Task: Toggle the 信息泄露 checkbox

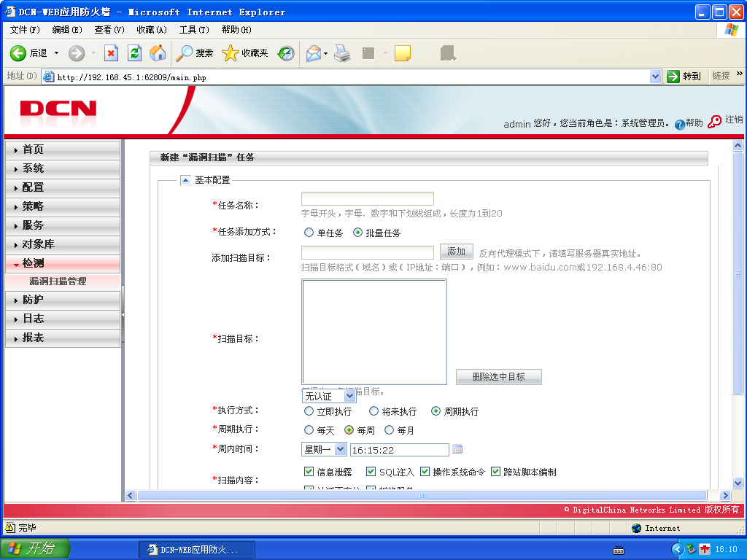Action: point(309,472)
